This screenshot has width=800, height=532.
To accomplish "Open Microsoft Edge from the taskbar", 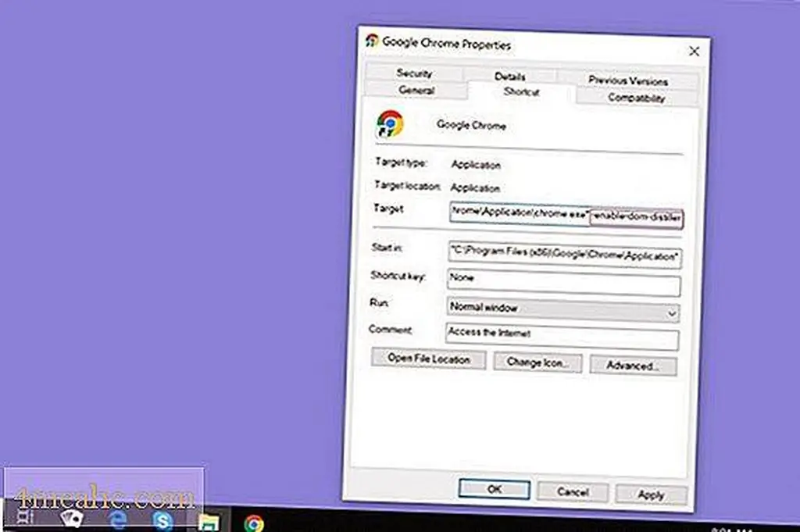I will click(118, 520).
